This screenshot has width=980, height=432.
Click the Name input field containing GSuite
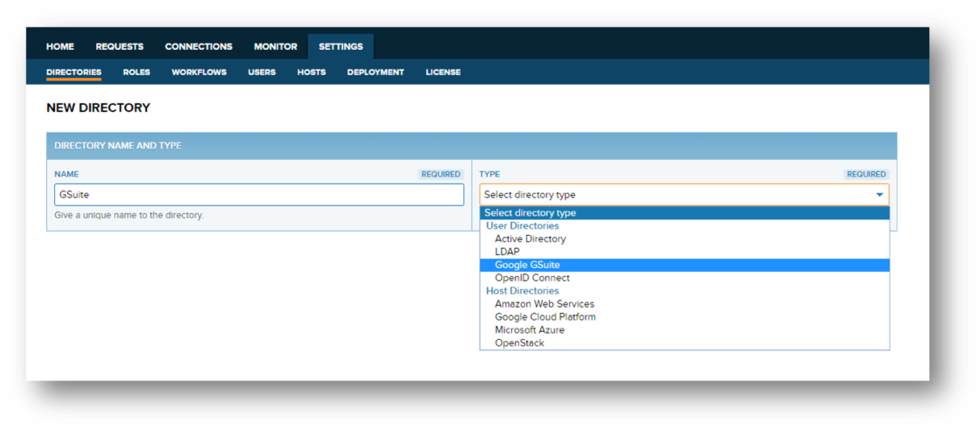(259, 195)
